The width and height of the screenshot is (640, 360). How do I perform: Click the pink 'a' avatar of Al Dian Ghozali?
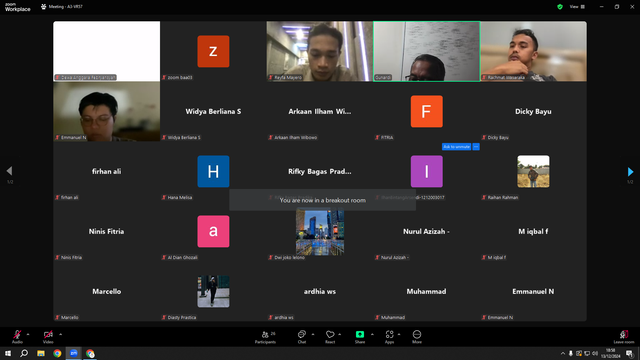(213, 231)
